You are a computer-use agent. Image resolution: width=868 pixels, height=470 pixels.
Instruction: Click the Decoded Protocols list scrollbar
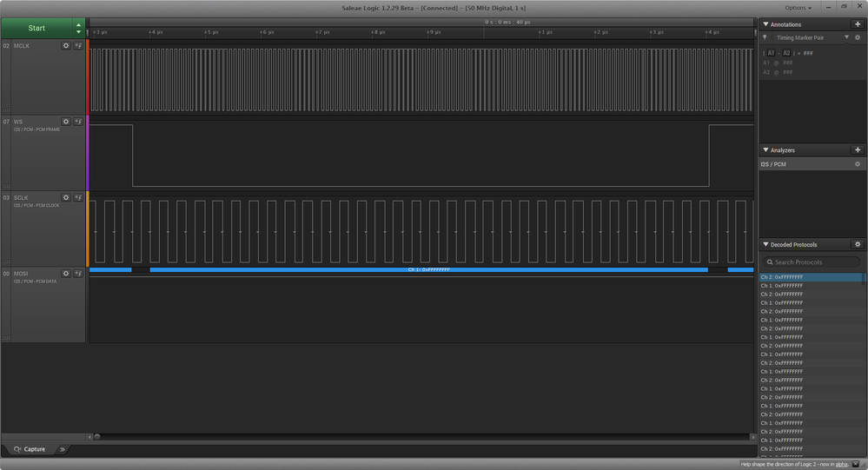865,279
